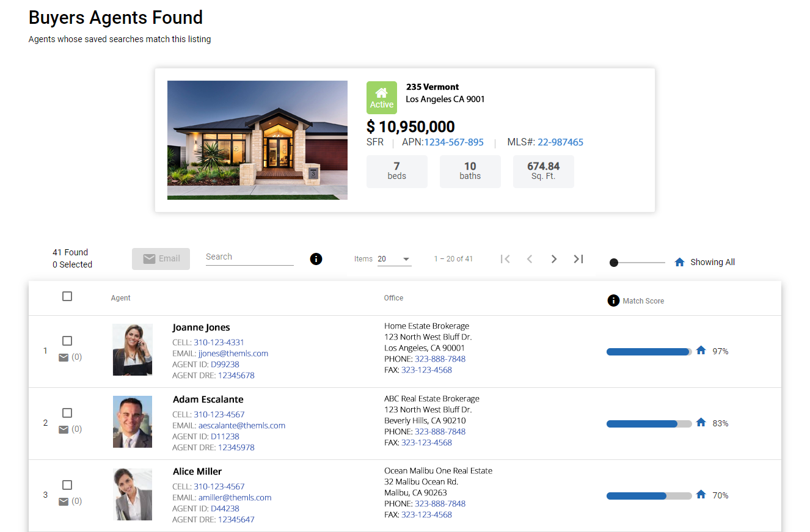Select Adam Escalante checkbox

click(67, 413)
